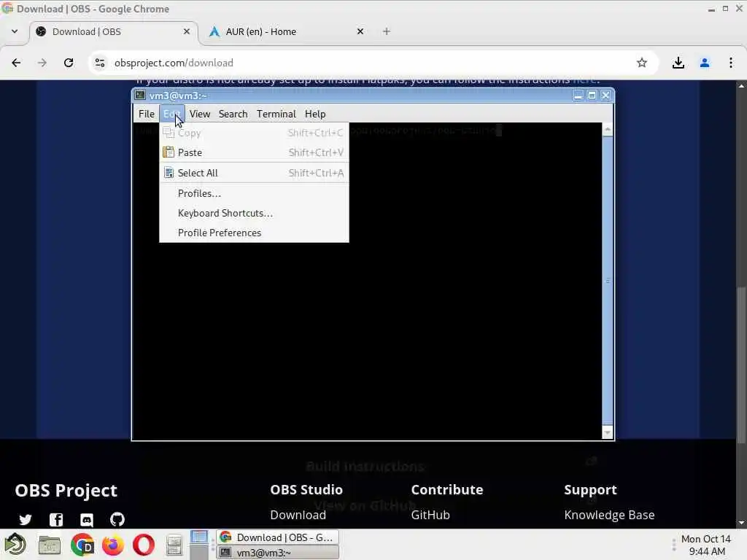
Task: Click the Chrome page scrollbar thumb
Action: point(741,365)
